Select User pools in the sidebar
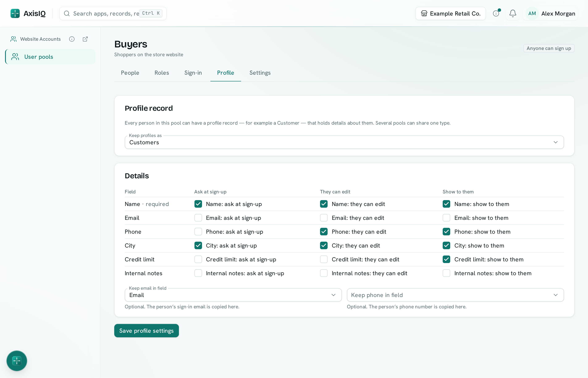Viewport: 588px width, 378px height. [x=50, y=57]
